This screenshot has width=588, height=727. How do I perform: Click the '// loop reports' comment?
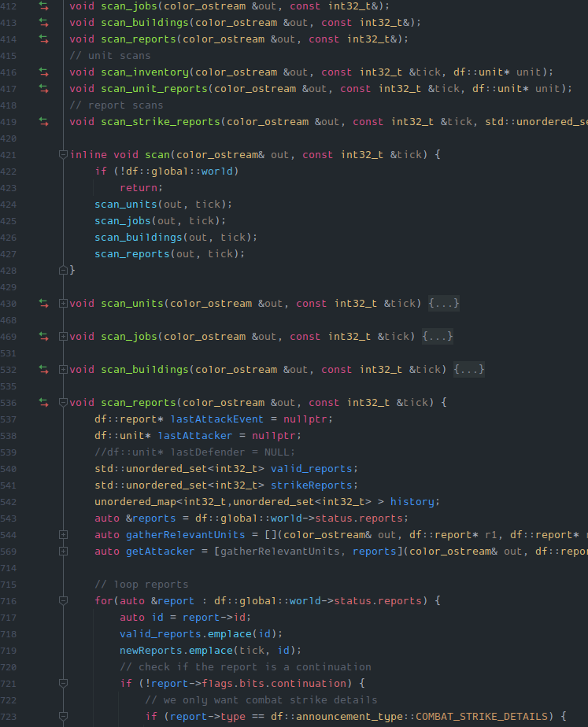pyautogui.click(x=142, y=584)
